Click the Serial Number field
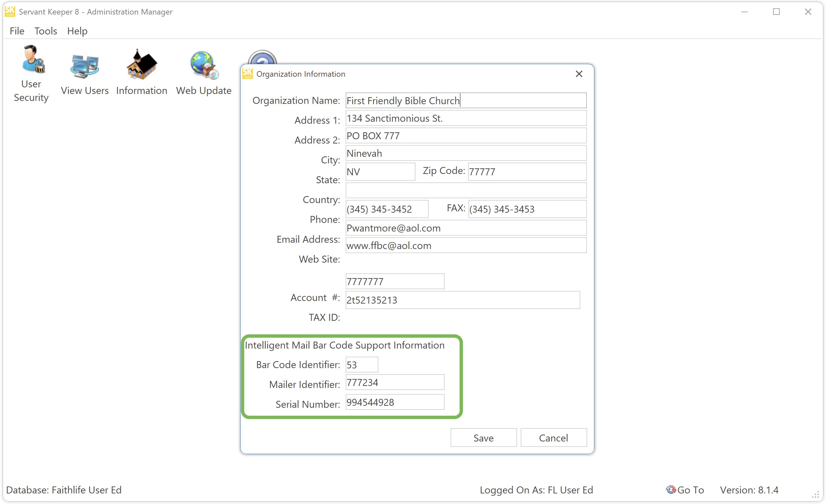Image resolution: width=828 pixels, height=504 pixels. pyautogui.click(x=394, y=402)
